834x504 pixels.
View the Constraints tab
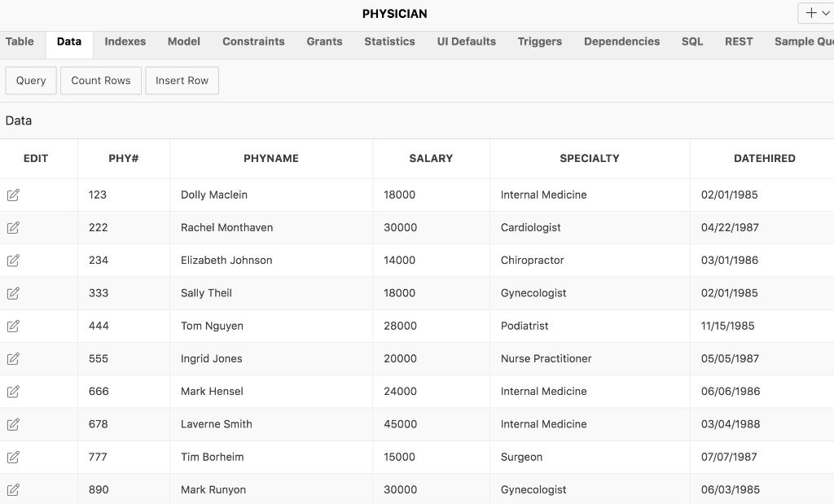coord(255,42)
